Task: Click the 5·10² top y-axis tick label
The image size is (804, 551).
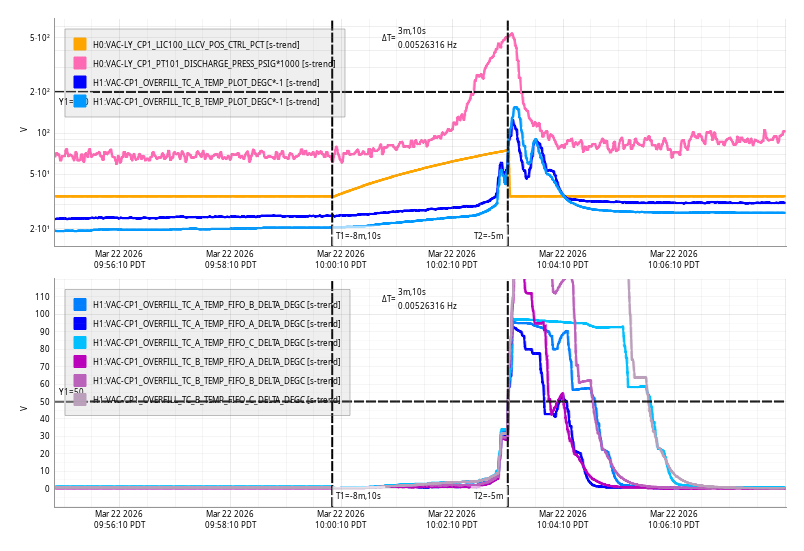Action: pyautogui.click(x=39, y=38)
